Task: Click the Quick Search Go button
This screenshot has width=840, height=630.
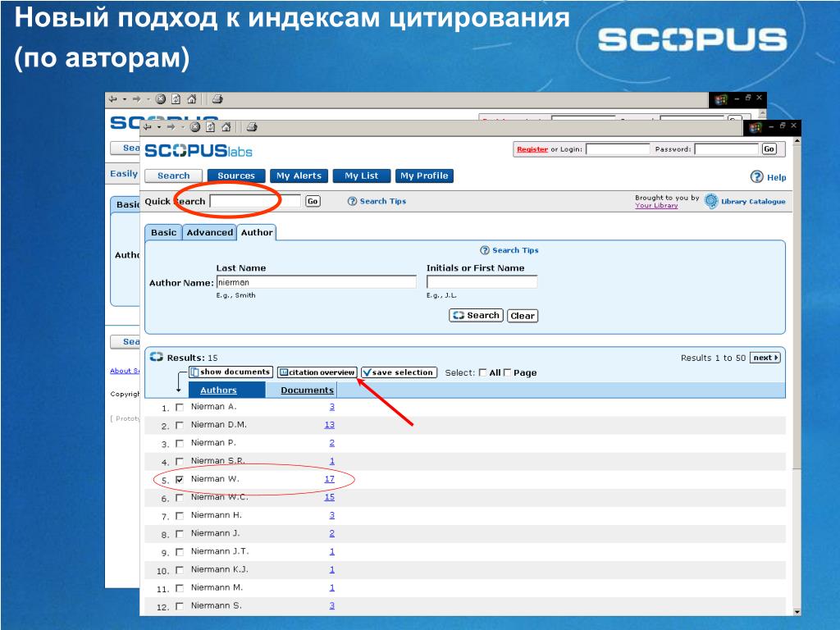Action: coord(313,202)
